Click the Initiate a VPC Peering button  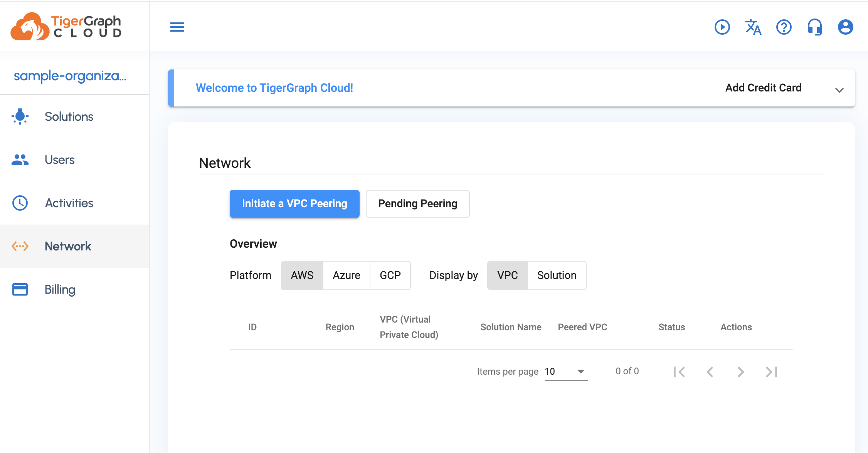(x=294, y=203)
